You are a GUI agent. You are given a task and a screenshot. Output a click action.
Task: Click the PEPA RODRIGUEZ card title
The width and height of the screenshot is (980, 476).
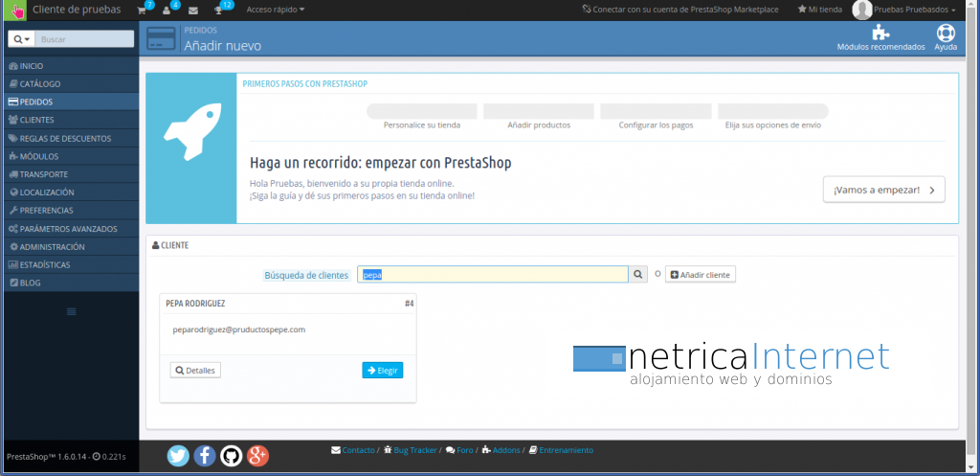coord(195,304)
